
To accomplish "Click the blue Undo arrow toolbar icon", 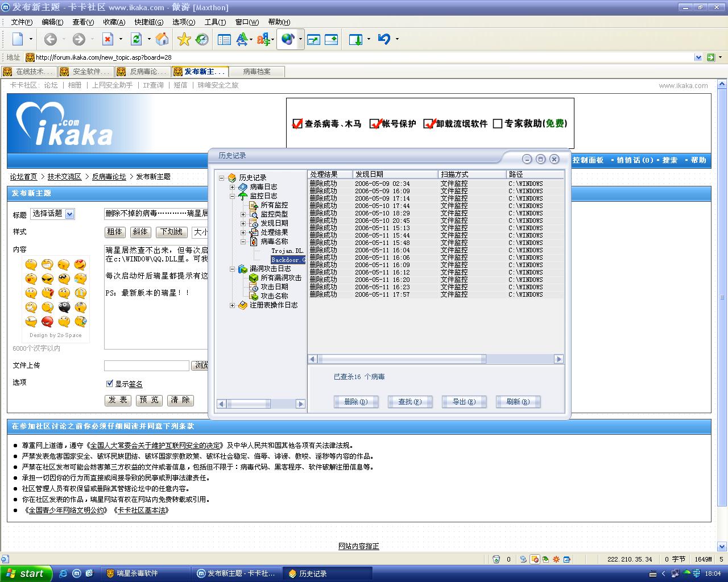I will pos(384,39).
